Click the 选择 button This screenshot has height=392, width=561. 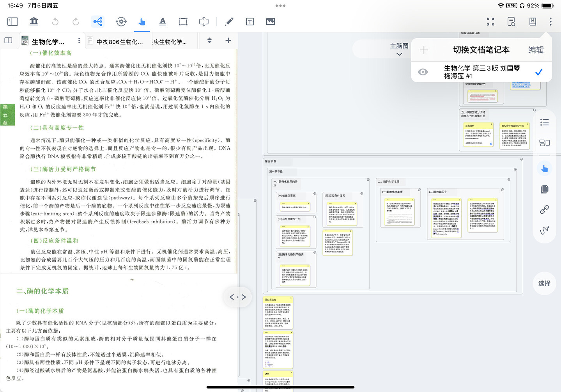coord(545,284)
